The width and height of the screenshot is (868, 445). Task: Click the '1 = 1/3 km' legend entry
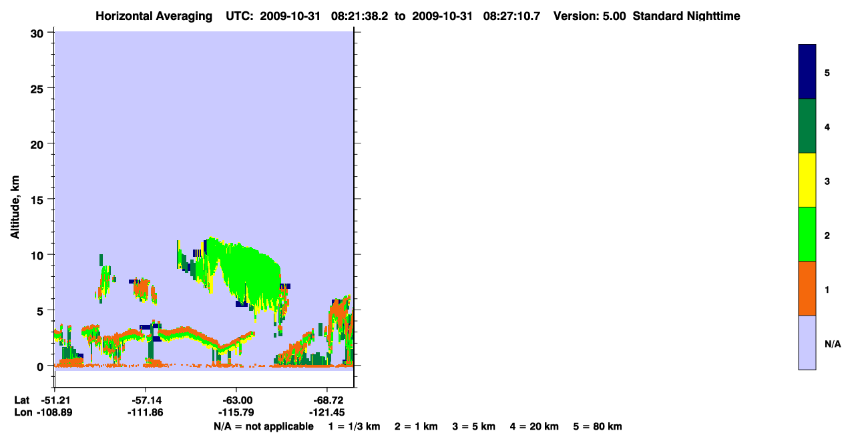point(354,426)
